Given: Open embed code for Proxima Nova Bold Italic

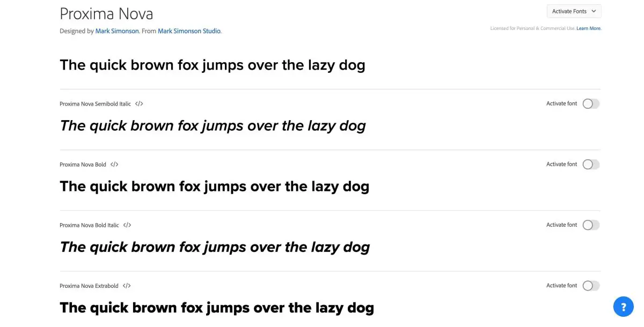Looking at the screenshot, I should (127, 225).
